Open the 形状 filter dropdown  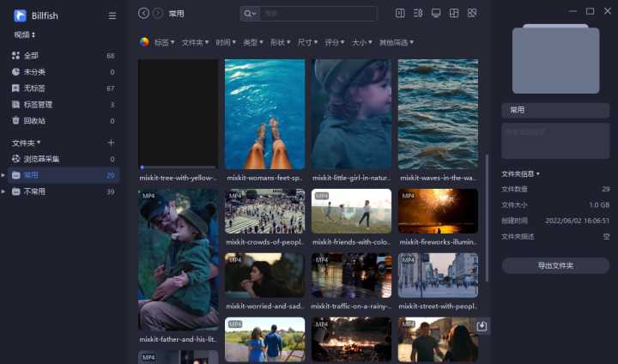280,42
